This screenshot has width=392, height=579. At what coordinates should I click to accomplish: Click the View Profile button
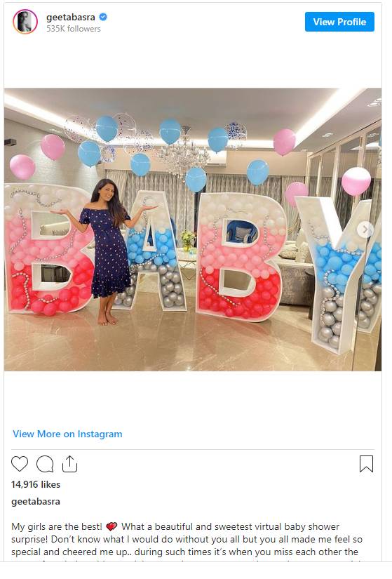[339, 22]
